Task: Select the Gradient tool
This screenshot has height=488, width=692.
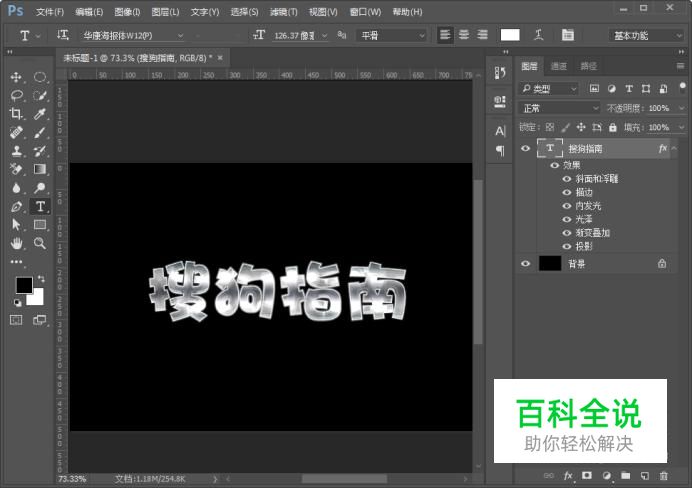Action: point(40,169)
